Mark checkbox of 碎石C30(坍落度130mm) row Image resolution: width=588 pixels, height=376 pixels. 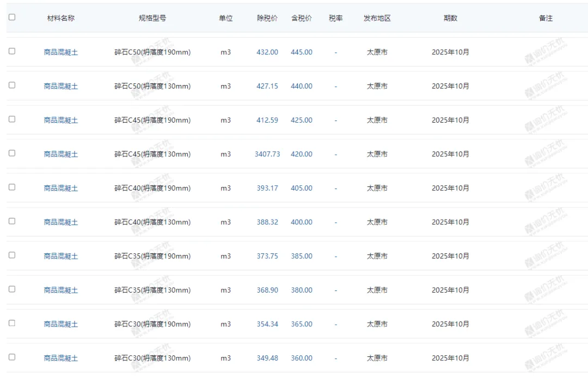click(12, 357)
